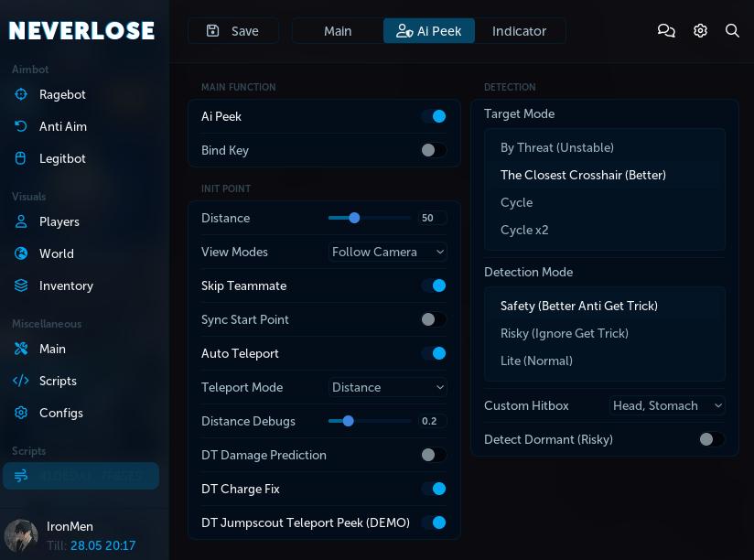
Task: Select The Closest Crosshair target mode
Action: [x=583, y=175]
